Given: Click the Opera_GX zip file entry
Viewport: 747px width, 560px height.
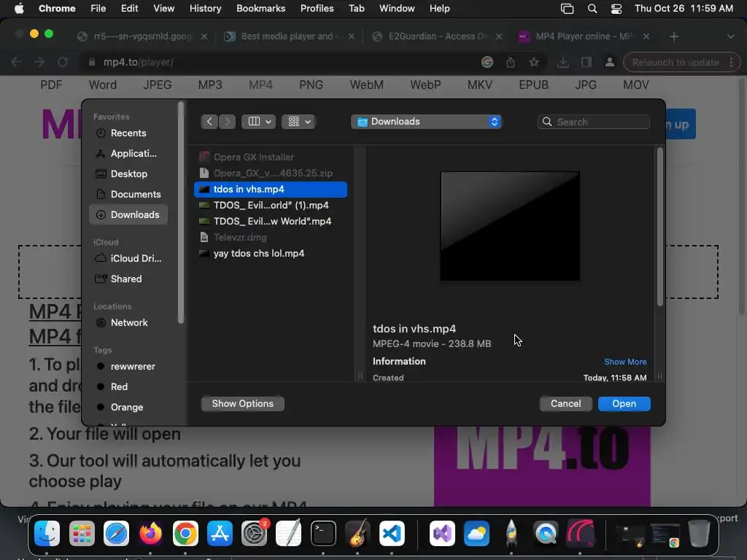Looking at the screenshot, I should point(271,174).
